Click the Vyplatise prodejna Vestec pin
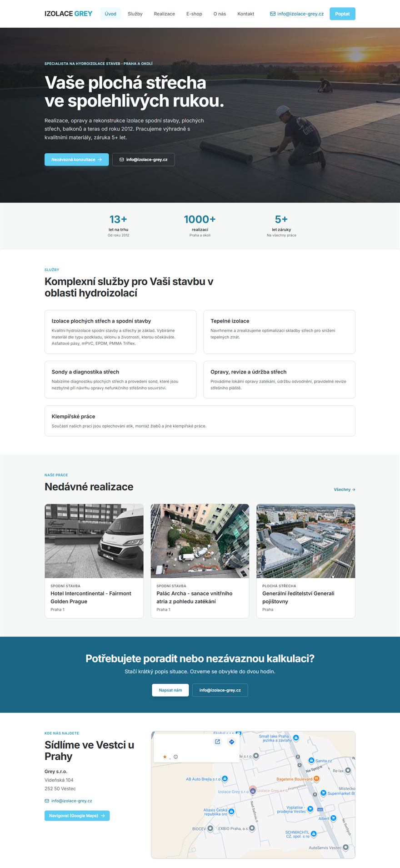 coord(310,809)
